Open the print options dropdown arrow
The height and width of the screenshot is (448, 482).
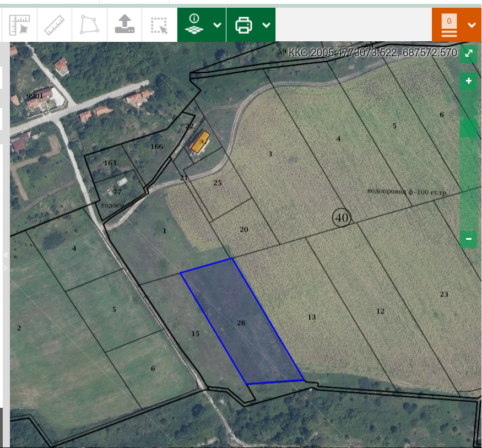(266, 25)
